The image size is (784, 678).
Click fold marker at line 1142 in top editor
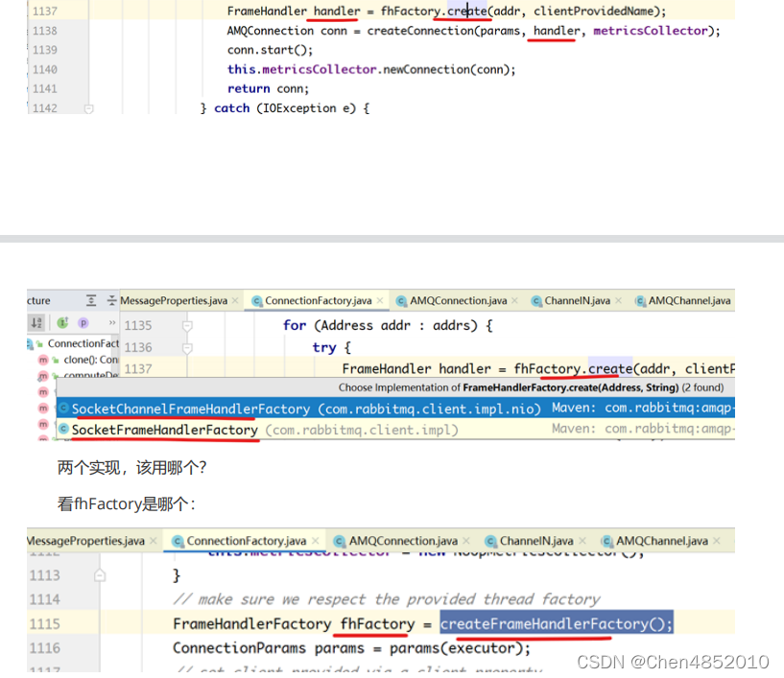(89, 108)
